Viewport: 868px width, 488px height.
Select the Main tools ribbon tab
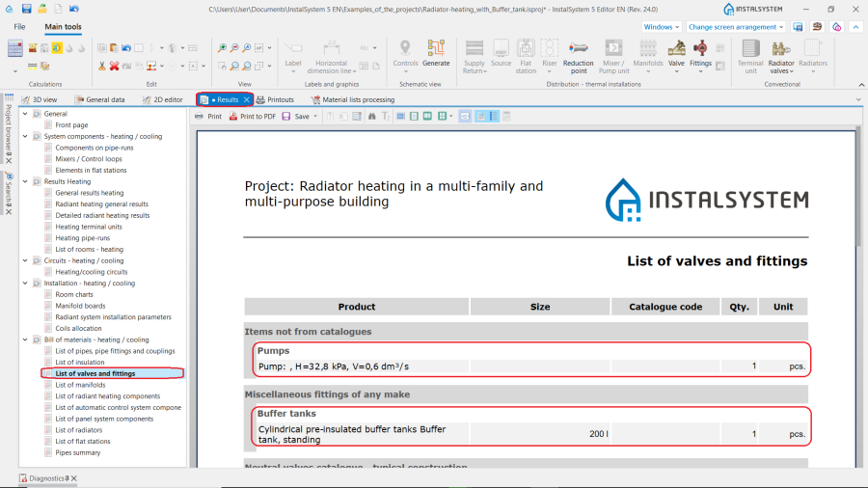63,27
